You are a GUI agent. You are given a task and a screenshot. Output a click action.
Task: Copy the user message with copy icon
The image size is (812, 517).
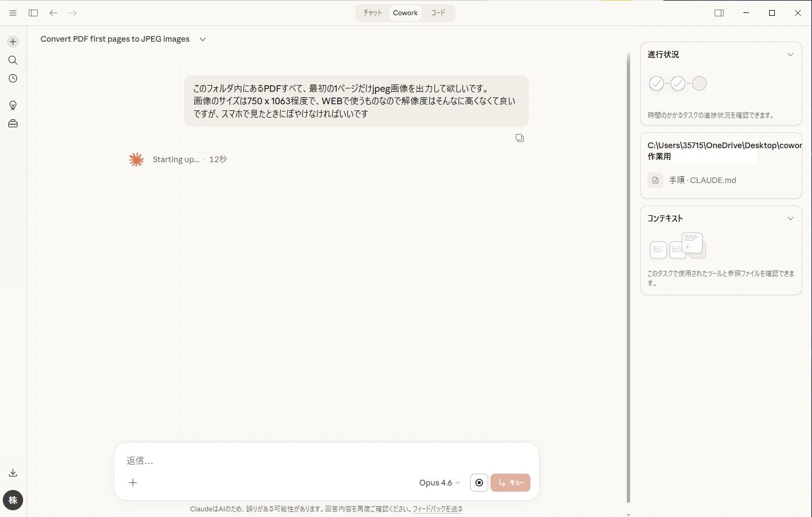coord(520,138)
